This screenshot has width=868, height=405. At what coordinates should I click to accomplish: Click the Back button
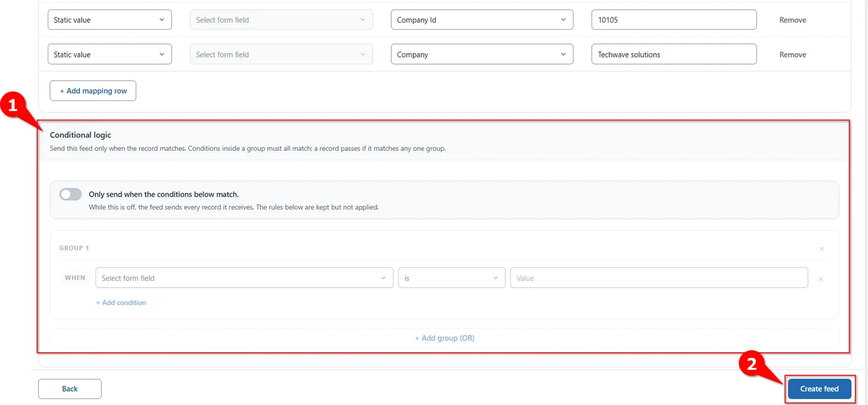point(69,389)
